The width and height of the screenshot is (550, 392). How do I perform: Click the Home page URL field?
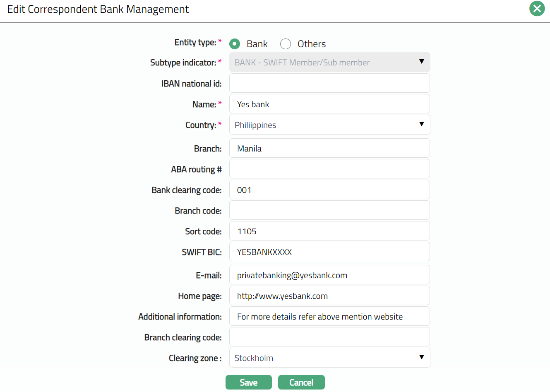tap(329, 296)
